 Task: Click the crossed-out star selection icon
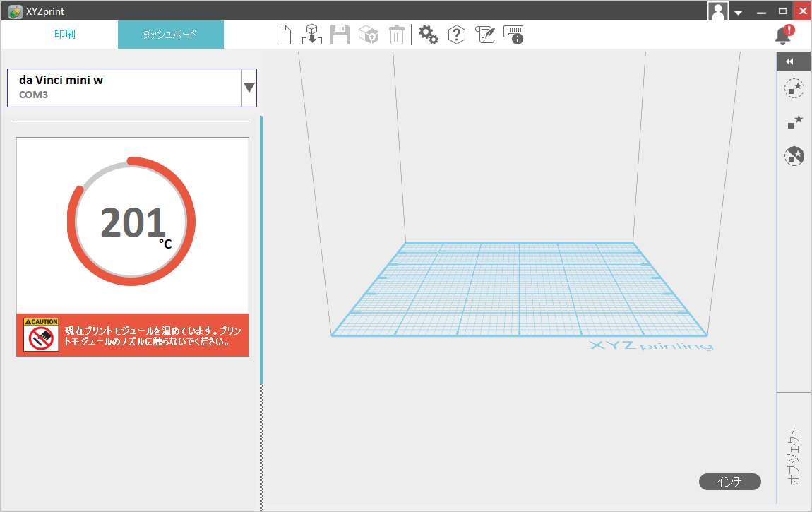[x=794, y=156]
